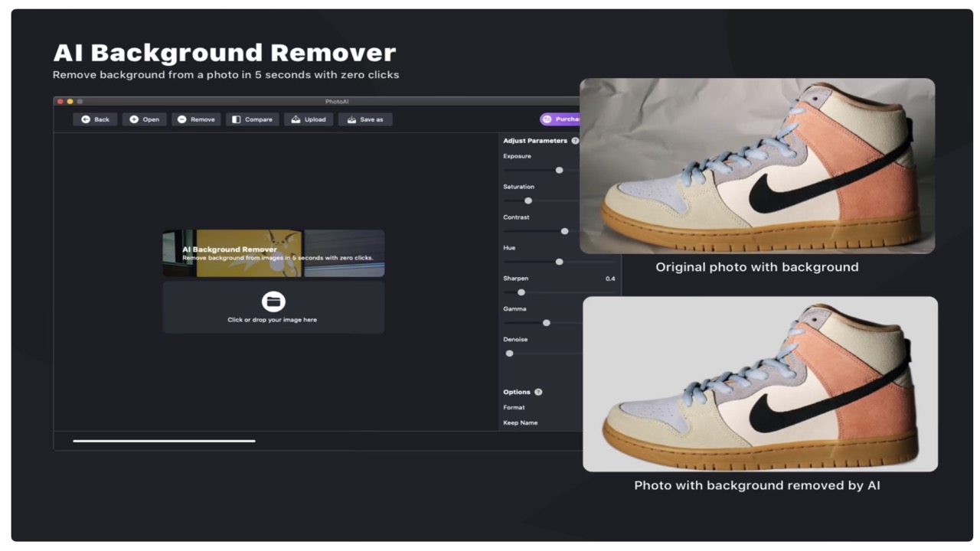Adjust the Sharpen slider handle
This screenshot has width=980, height=551.
pyautogui.click(x=521, y=292)
